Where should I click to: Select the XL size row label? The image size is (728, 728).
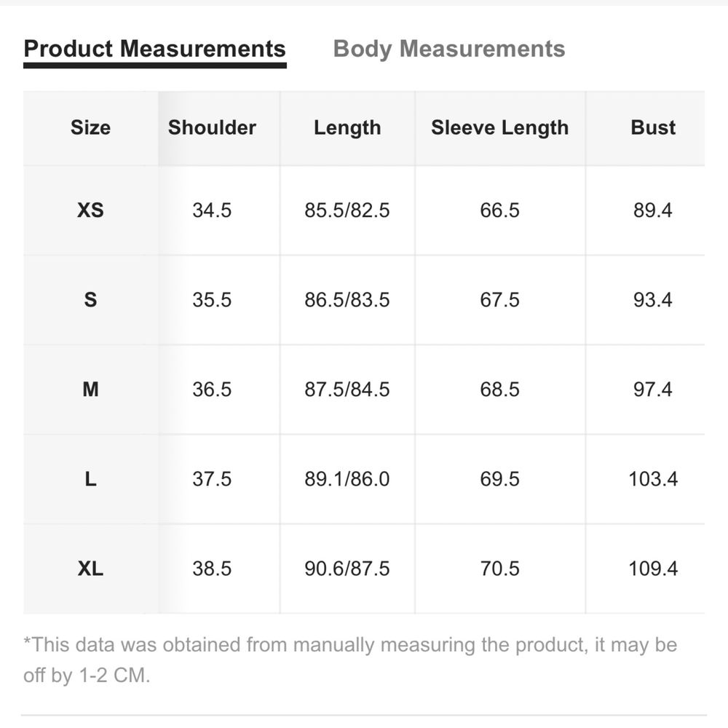coord(90,569)
